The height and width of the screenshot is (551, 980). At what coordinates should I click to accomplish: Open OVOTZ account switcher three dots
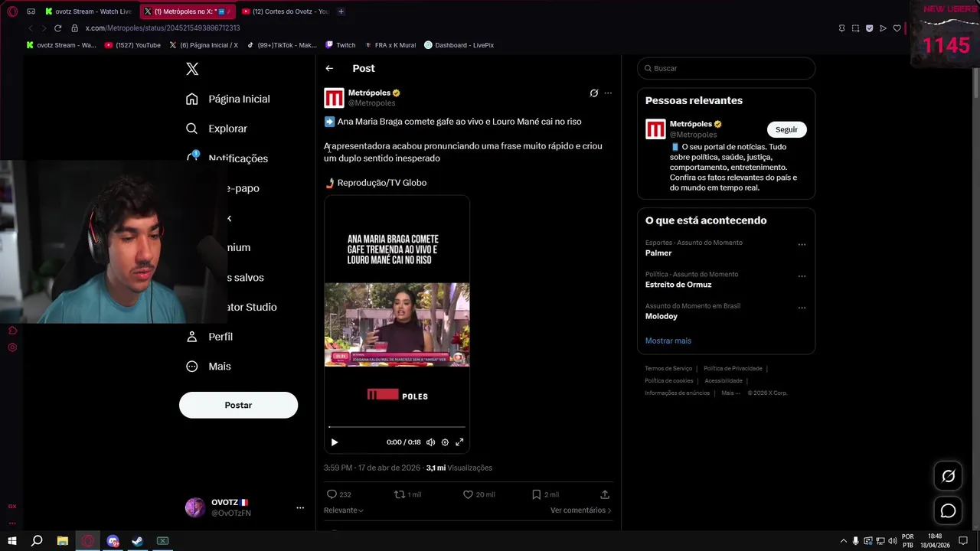(x=300, y=507)
